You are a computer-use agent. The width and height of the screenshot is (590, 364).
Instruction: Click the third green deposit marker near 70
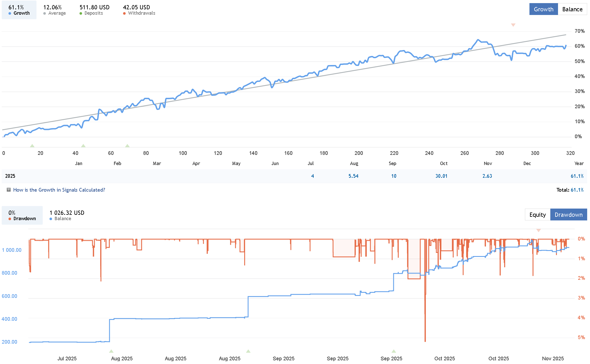pos(127,146)
